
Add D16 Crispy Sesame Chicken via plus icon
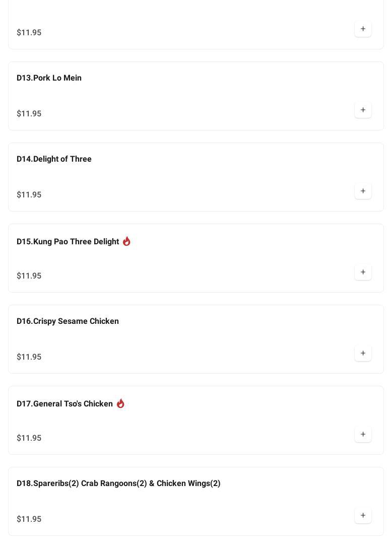click(x=363, y=353)
